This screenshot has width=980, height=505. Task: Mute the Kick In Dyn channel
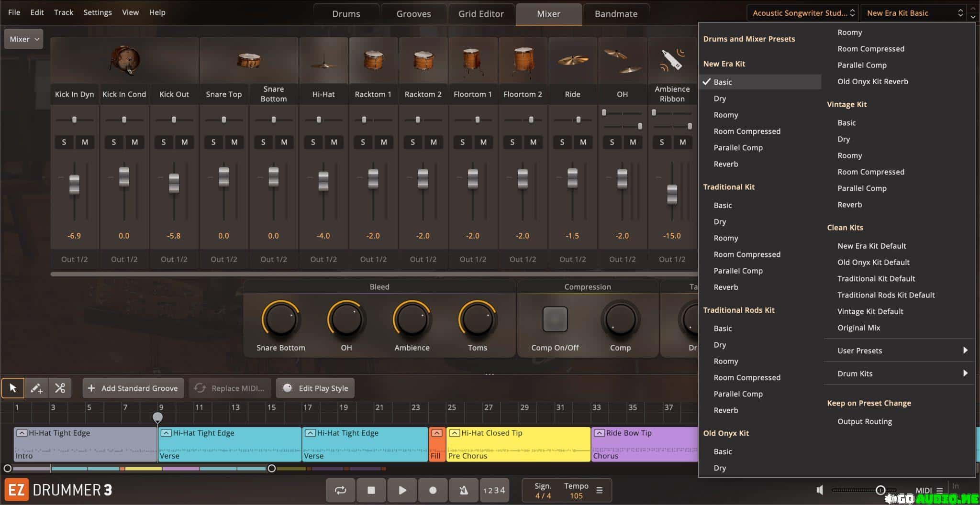click(85, 142)
